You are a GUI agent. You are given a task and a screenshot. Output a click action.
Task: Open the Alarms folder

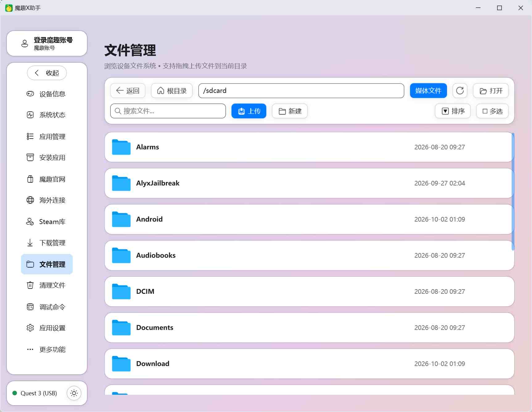tap(309, 147)
